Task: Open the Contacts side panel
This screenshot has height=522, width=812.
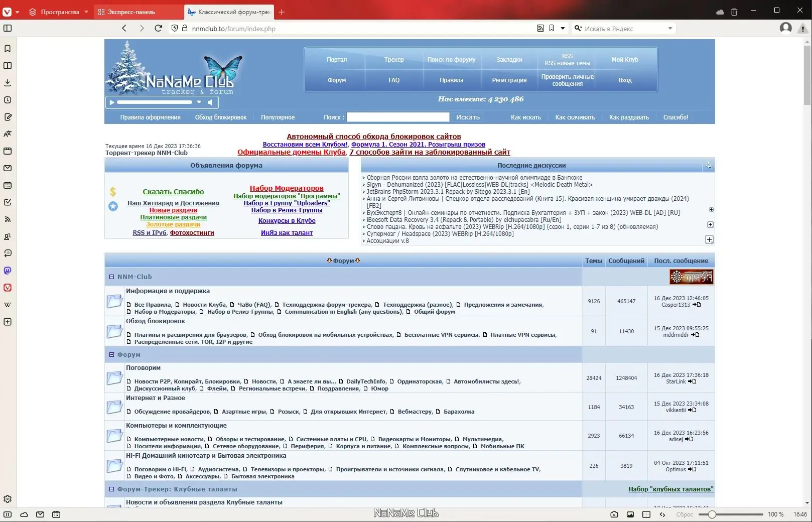Action: pos(8,236)
